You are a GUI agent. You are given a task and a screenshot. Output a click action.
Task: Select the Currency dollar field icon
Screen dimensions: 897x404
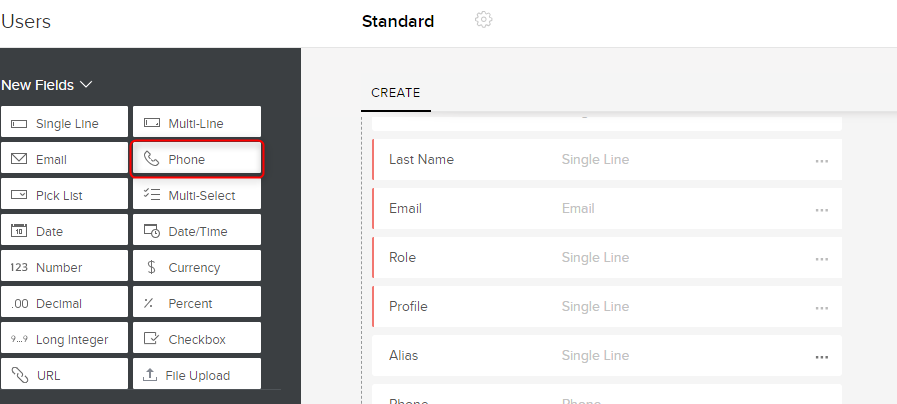point(152,267)
